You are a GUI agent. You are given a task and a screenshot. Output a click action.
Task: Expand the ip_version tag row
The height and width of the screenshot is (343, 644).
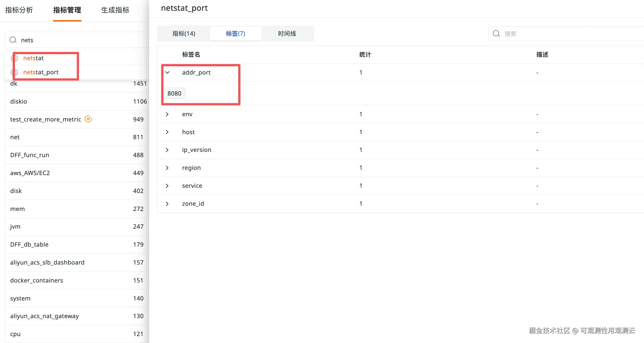pyautogui.click(x=167, y=150)
